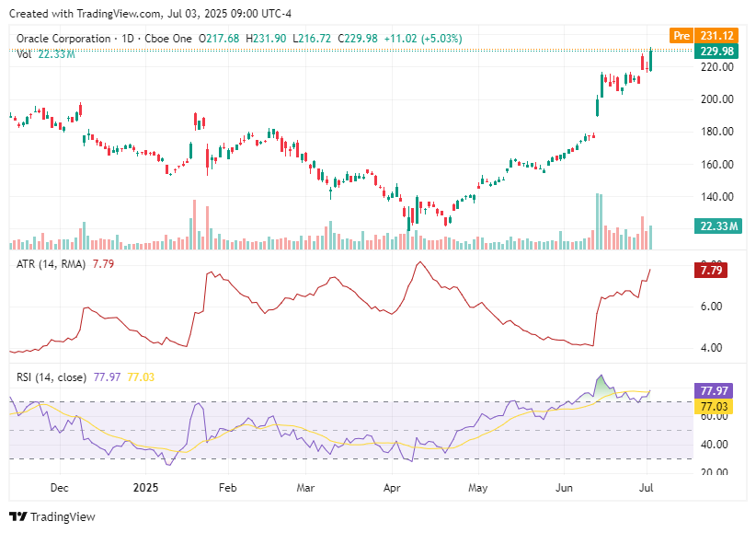Viewport: 756px width, 533px height.
Task: Click the 6.00 ATR axis label
Action: 711,307
